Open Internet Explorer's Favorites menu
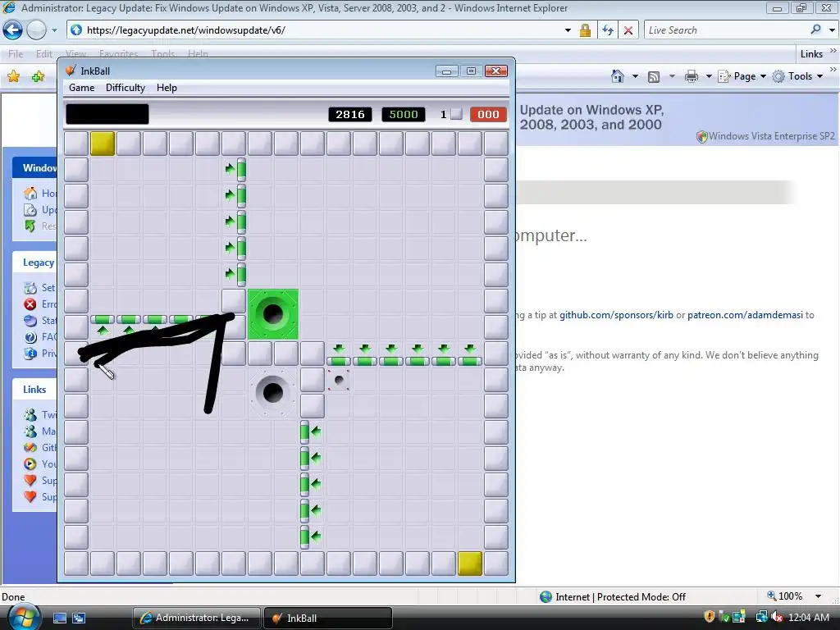Image resolution: width=840 pixels, height=630 pixels. click(118, 53)
